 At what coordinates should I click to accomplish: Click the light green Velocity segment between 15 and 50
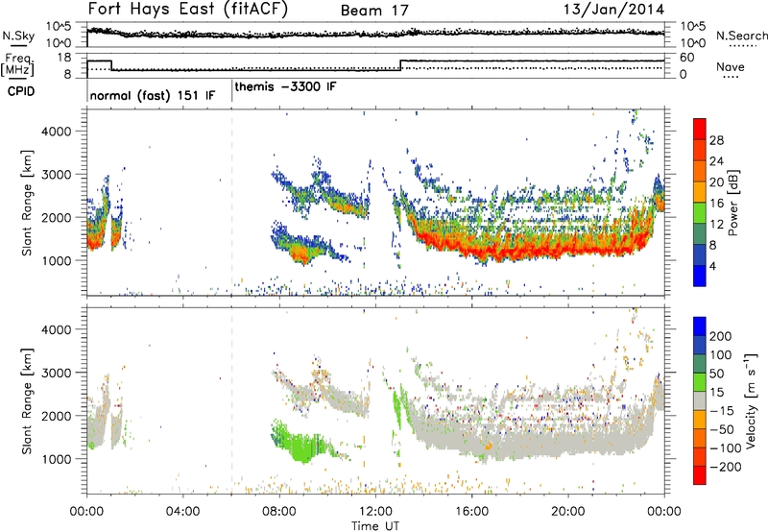(700, 382)
